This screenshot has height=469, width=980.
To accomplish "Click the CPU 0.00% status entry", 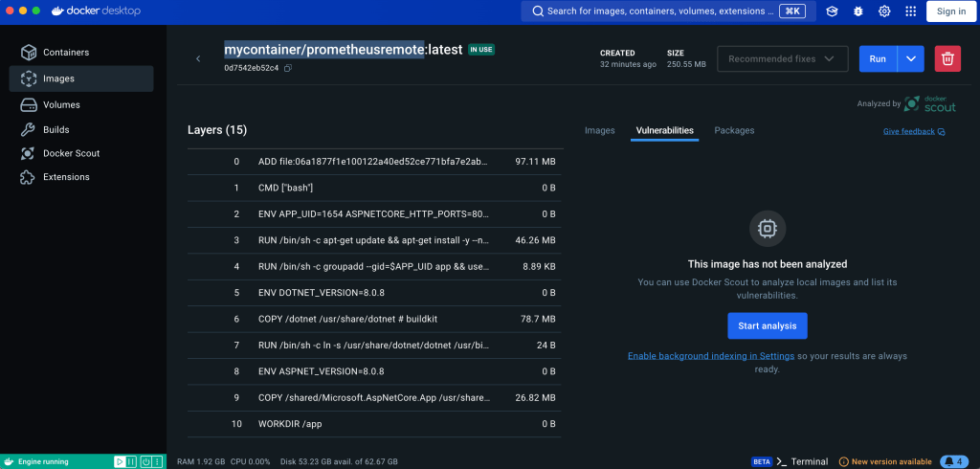I will tap(250, 462).
